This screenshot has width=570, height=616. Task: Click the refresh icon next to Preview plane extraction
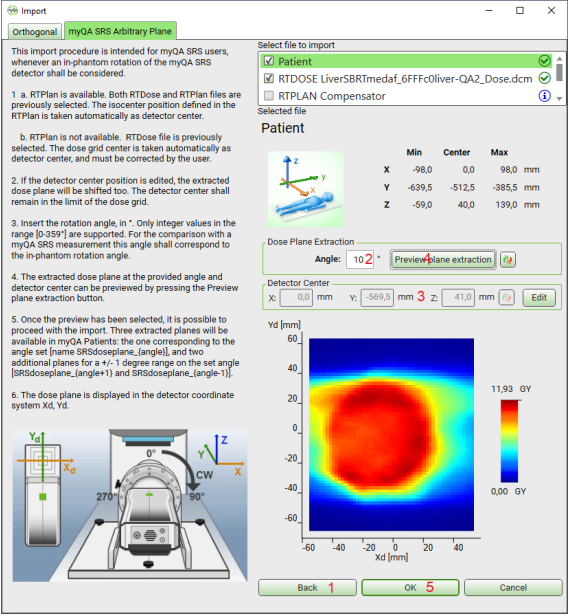508,260
